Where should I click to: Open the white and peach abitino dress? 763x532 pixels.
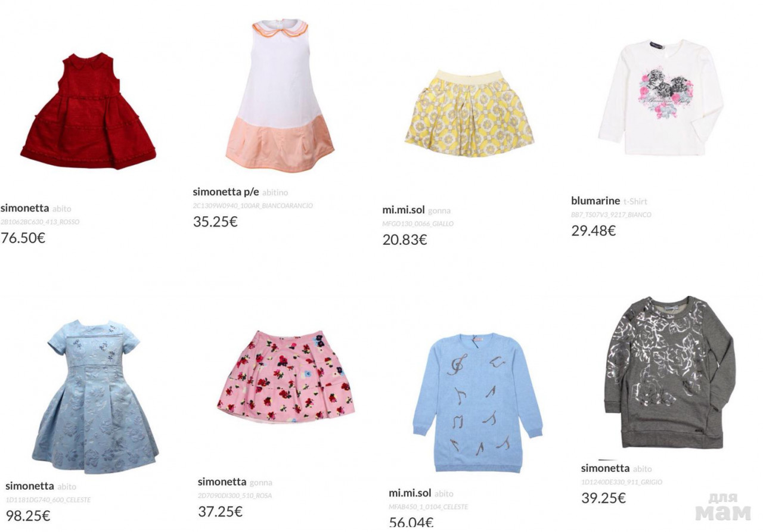(x=280, y=96)
